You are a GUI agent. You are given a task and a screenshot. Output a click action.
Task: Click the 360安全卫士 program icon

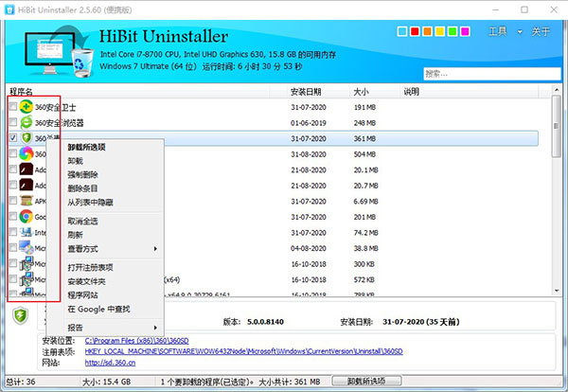[x=27, y=107]
